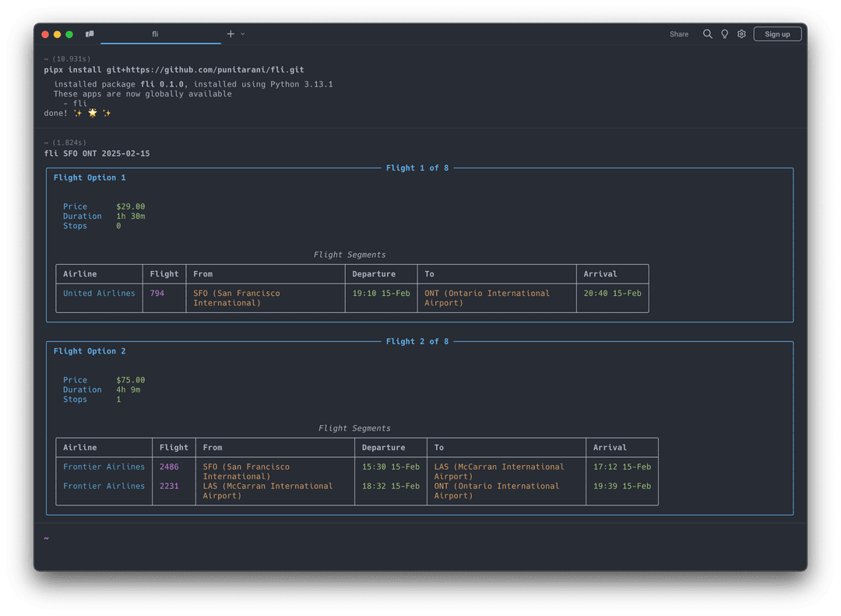This screenshot has width=841, height=616.
Task: Click the Frontier Airlines cell for flight 2231
Action: (104, 486)
